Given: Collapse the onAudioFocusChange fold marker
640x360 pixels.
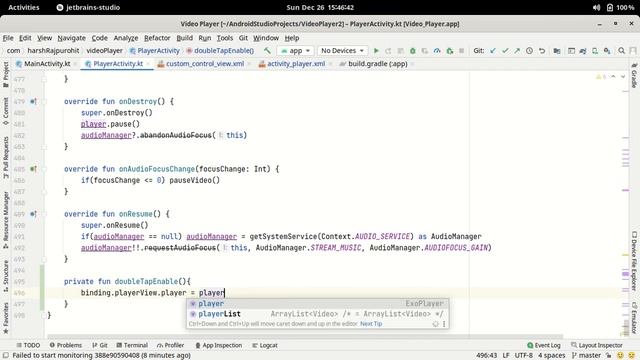Looking at the screenshot, I should pyautogui.click(x=44, y=169).
